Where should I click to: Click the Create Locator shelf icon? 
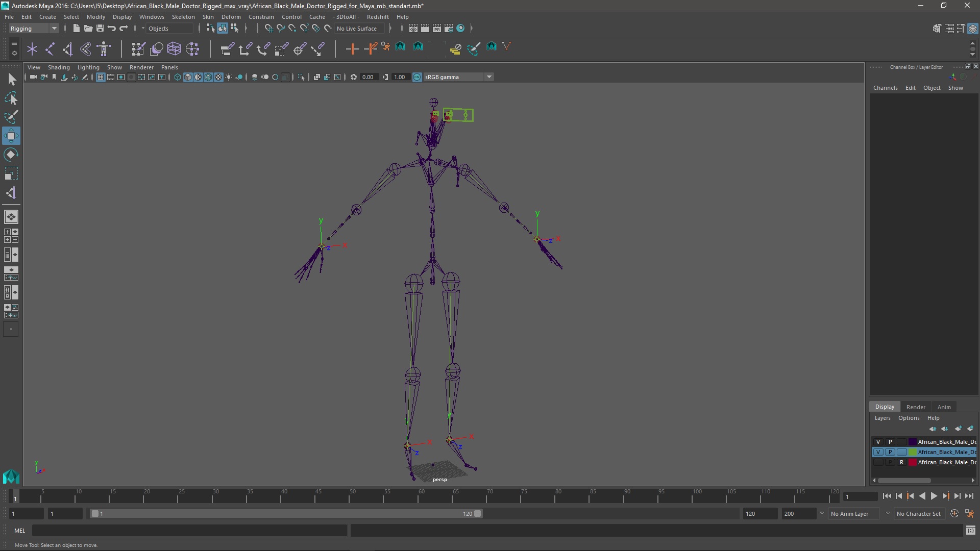pos(32,49)
